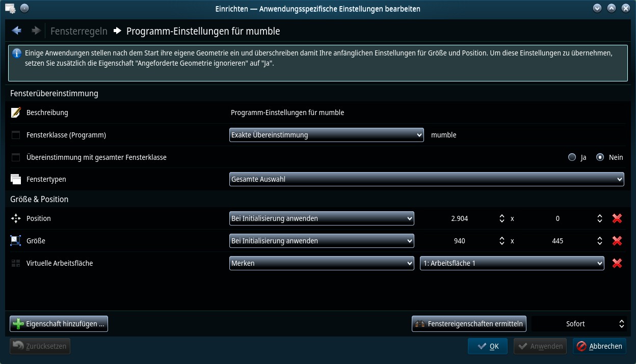Viewport: 636px width, 364px height.
Task: Open the window menu icon in title bar
Action: click(10, 9)
